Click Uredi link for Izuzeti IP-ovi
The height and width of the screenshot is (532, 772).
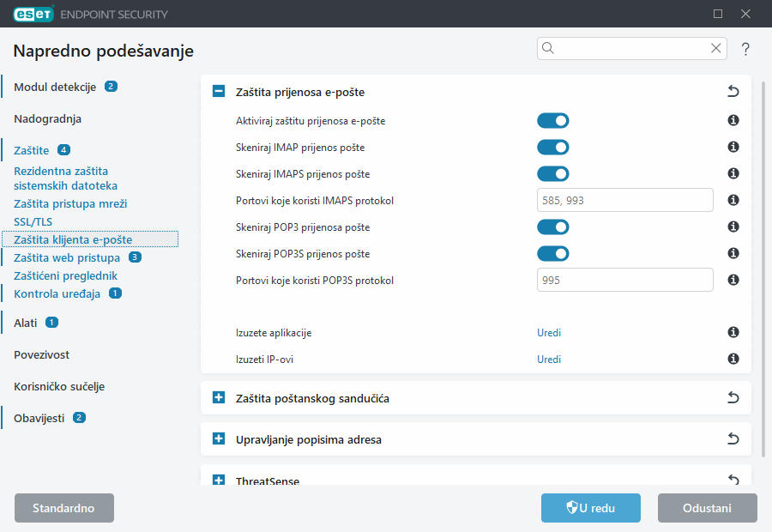549,360
